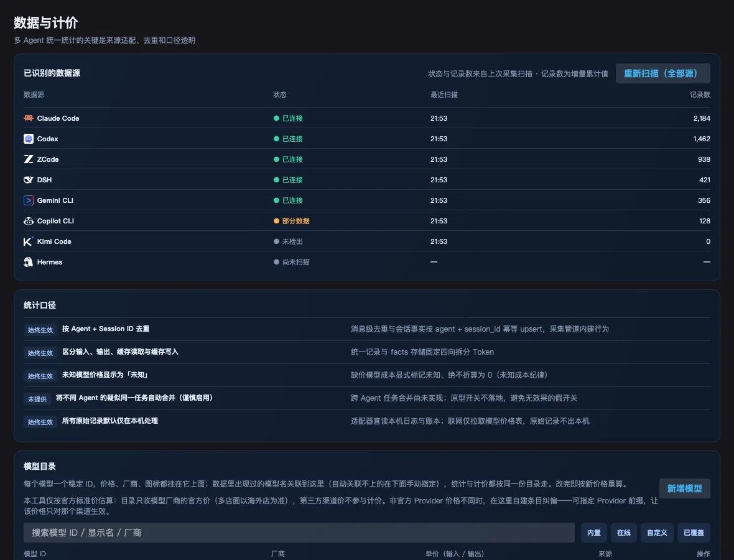
Task: Click the Codex source icon
Action: (29, 139)
